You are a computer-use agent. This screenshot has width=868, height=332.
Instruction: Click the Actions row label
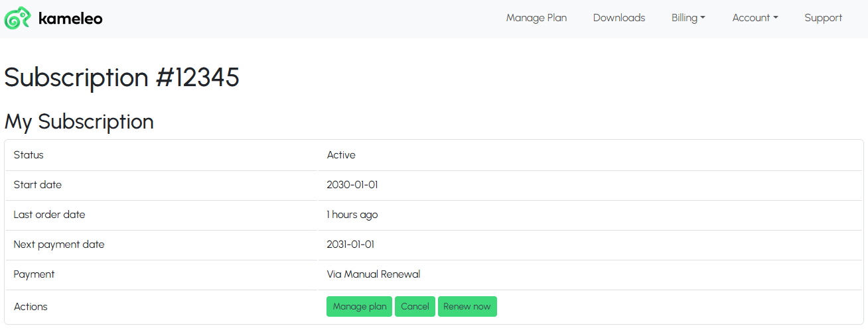[31, 307]
